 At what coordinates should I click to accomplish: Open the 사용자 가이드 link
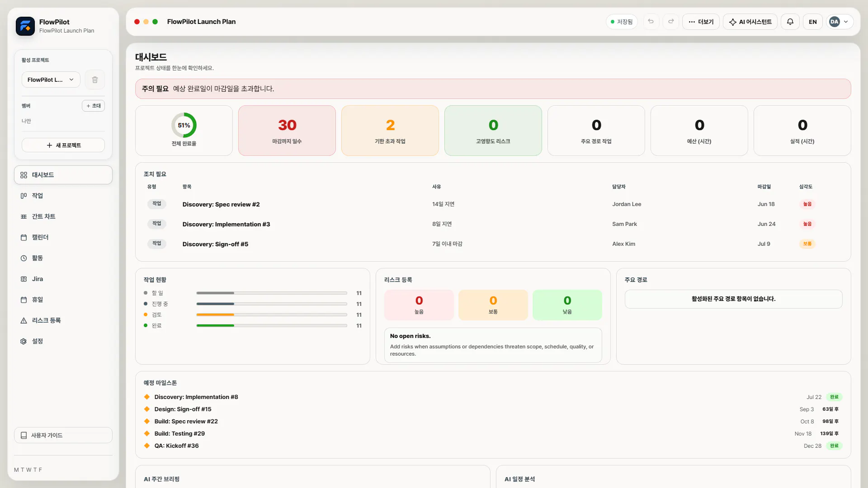[63, 435]
